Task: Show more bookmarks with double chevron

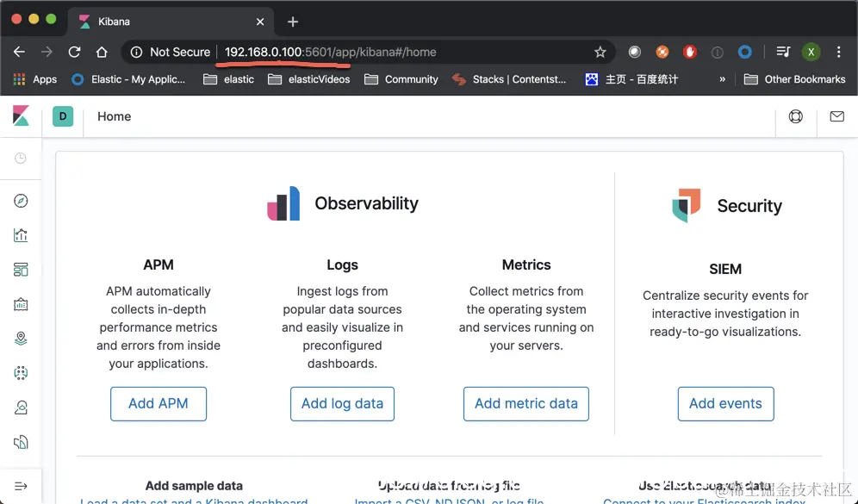Action: point(722,79)
